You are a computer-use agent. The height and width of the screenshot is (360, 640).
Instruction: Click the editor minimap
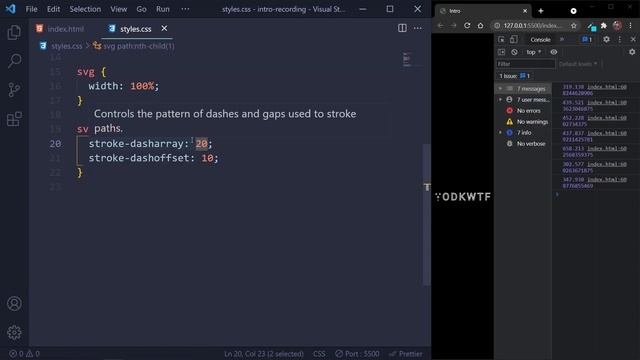pyautogui.click(x=407, y=60)
